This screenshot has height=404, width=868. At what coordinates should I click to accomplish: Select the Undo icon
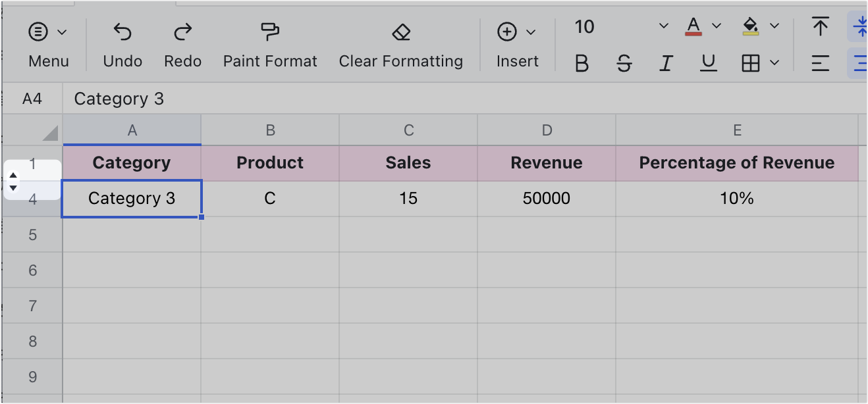[122, 31]
